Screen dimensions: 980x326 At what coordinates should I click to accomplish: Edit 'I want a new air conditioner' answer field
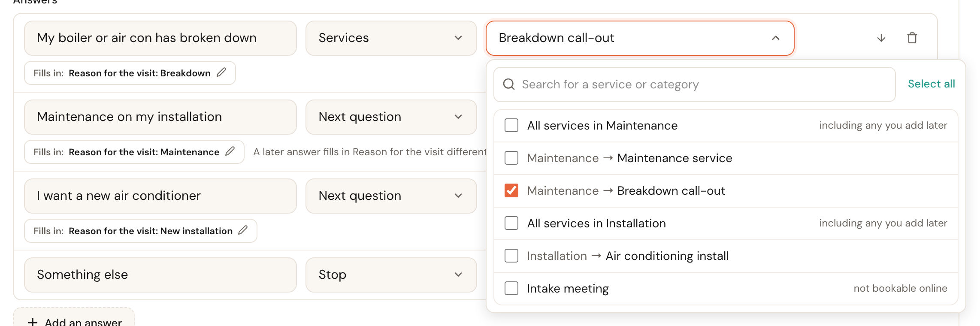point(160,196)
